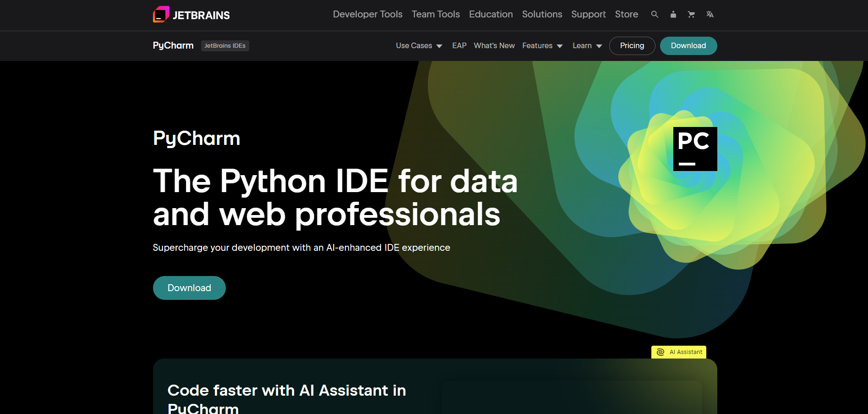
Task: Open the search magnifier icon
Action: pos(655,14)
